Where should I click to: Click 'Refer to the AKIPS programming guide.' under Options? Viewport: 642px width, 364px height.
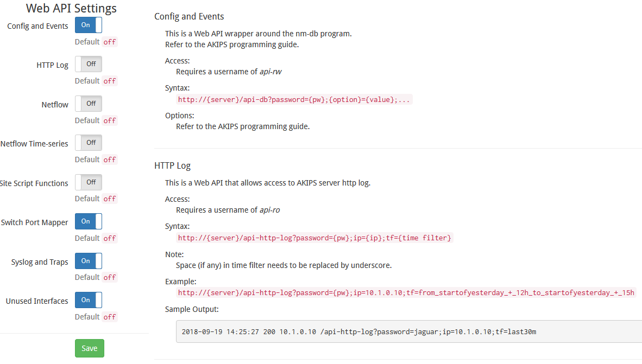(243, 127)
